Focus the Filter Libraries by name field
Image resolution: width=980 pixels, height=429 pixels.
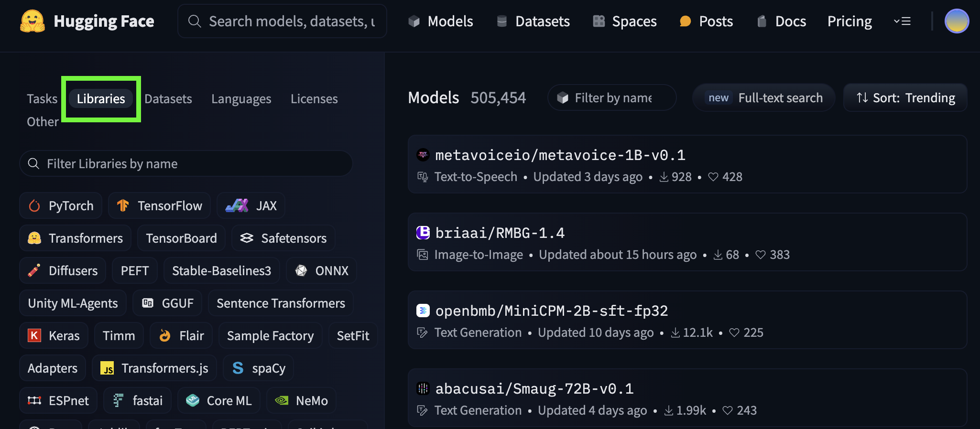coord(186,164)
